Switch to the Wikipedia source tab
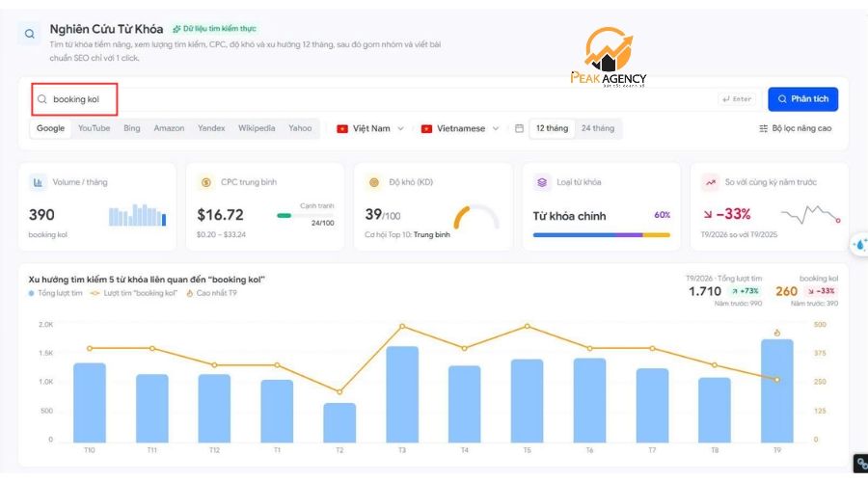This screenshot has width=868, height=482. pyautogui.click(x=257, y=128)
